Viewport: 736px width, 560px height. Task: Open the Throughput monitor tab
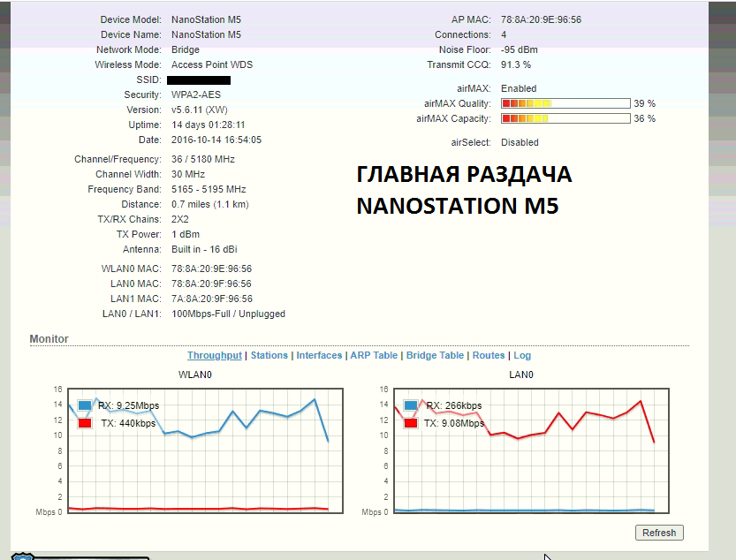point(215,355)
